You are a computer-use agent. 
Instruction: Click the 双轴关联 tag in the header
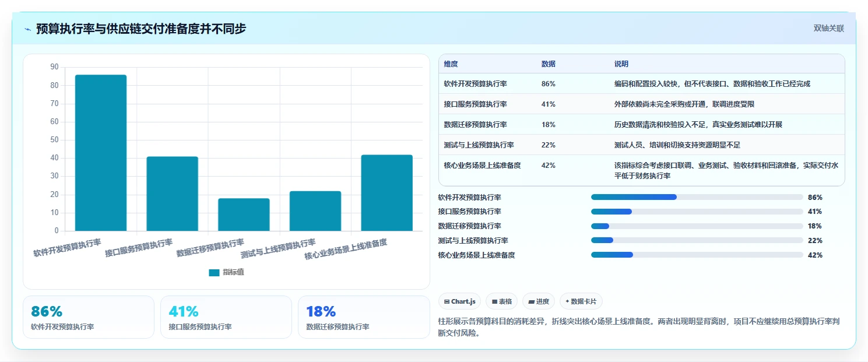click(x=828, y=28)
